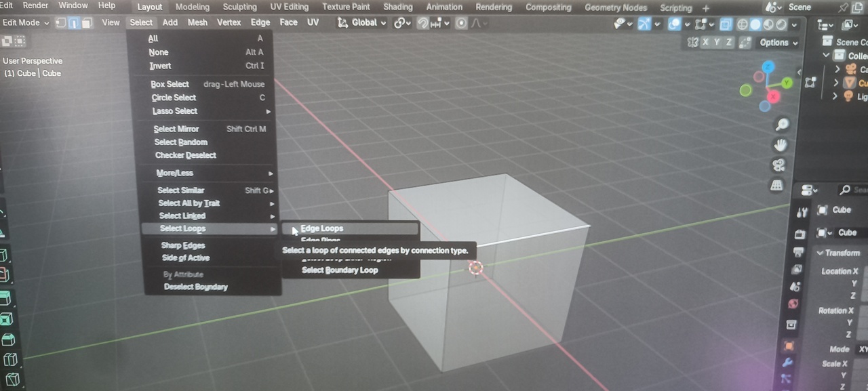Open outliner display mode dropdown
Viewport: 868px width, 391px height.
pos(826,24)
